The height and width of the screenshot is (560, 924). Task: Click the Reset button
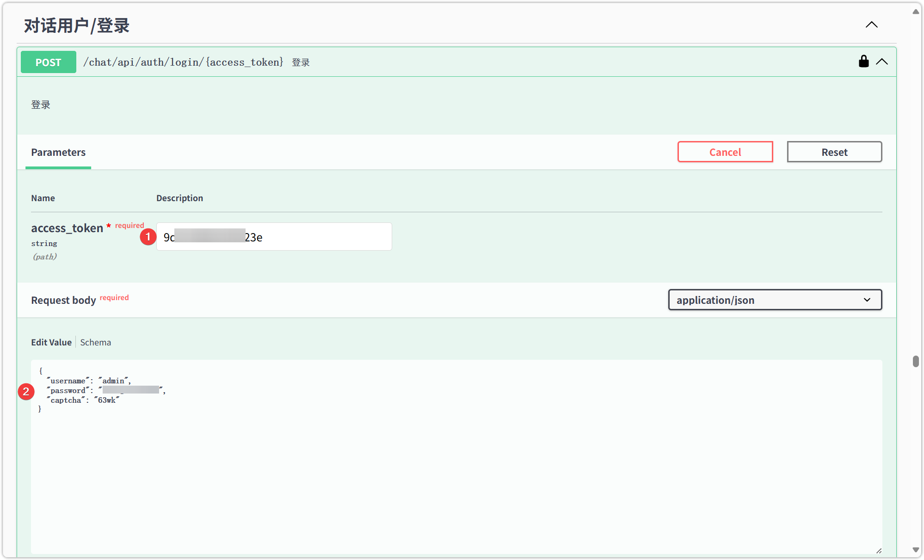(x=834, y=152)
